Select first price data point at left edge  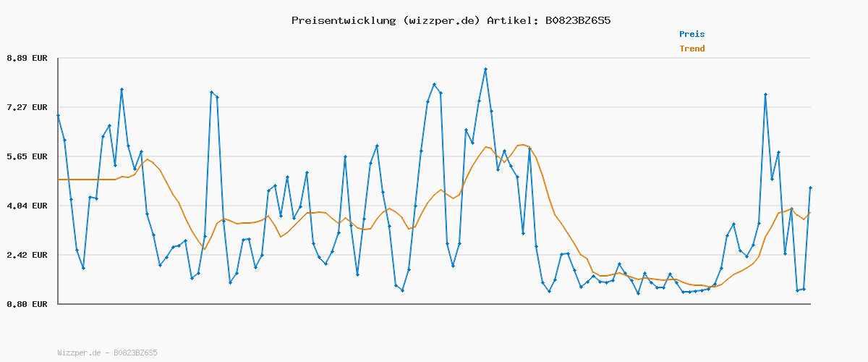click(59, 116)
